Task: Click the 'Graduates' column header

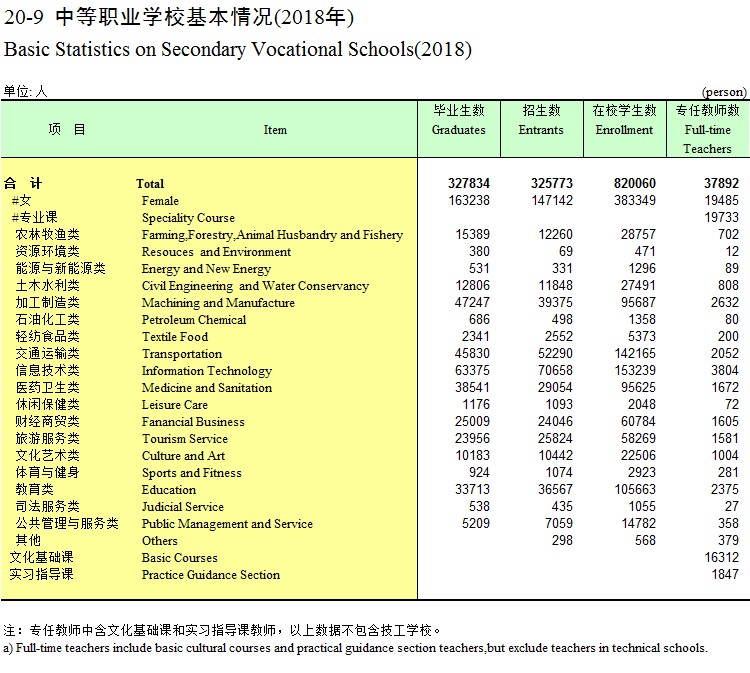Action: (458, 130)
